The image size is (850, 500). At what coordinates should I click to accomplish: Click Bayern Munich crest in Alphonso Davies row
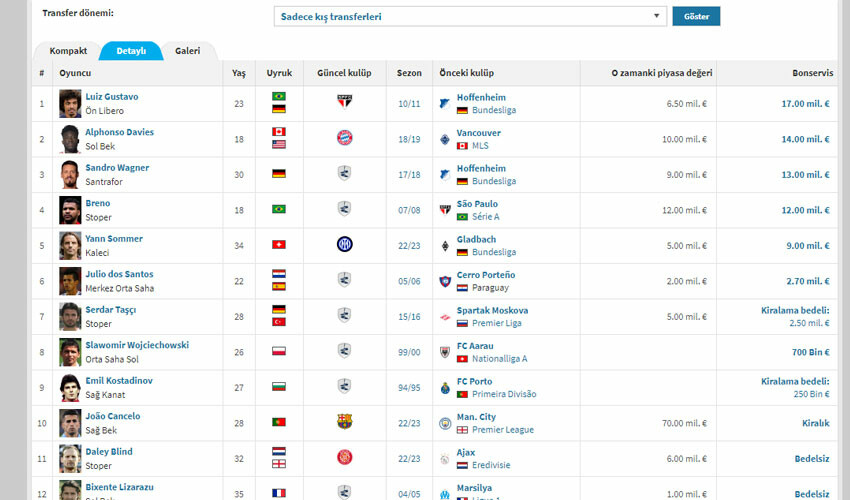click(344, 138)
